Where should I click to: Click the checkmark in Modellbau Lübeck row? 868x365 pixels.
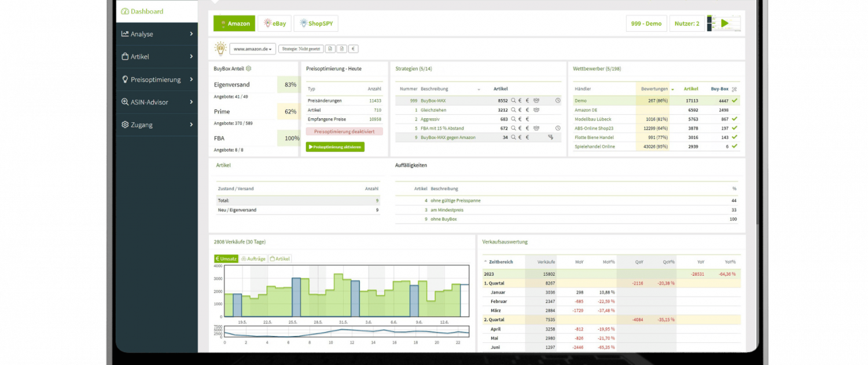click(735, 119)
